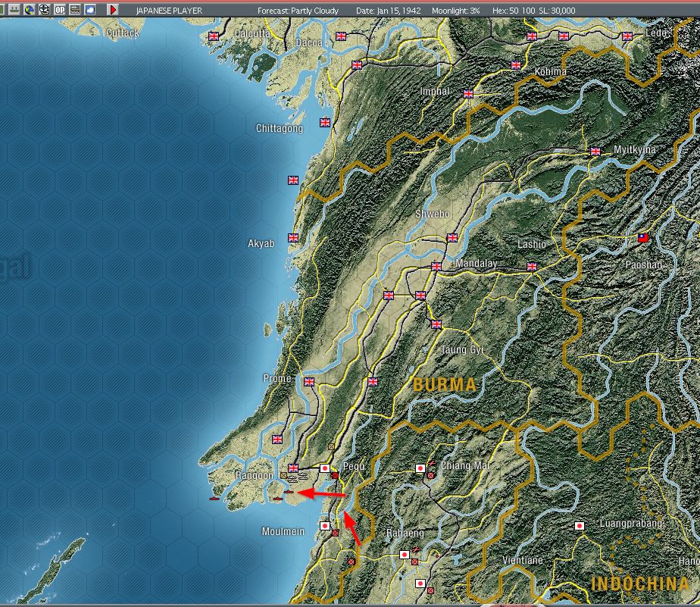The image size is (700, 607).
Task: Click the British flag at Imphal
Action: (x=468, y=94)
